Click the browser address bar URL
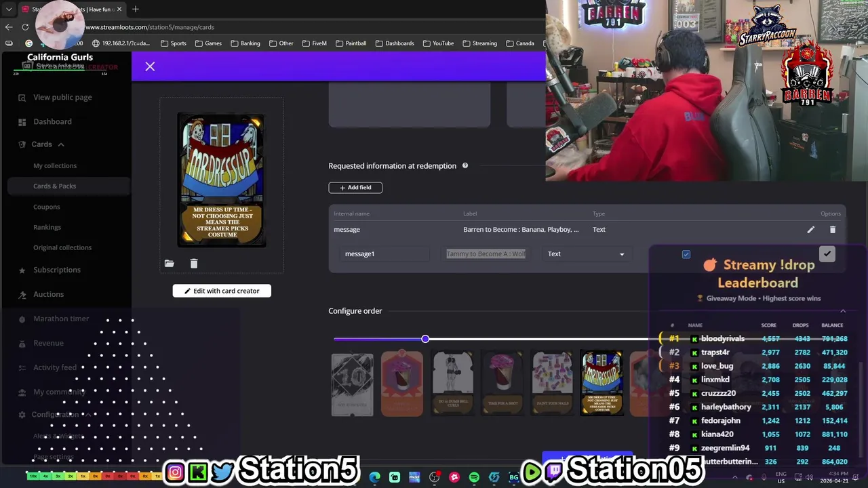This screenshot has width=868, height=488. pos(150,27)
